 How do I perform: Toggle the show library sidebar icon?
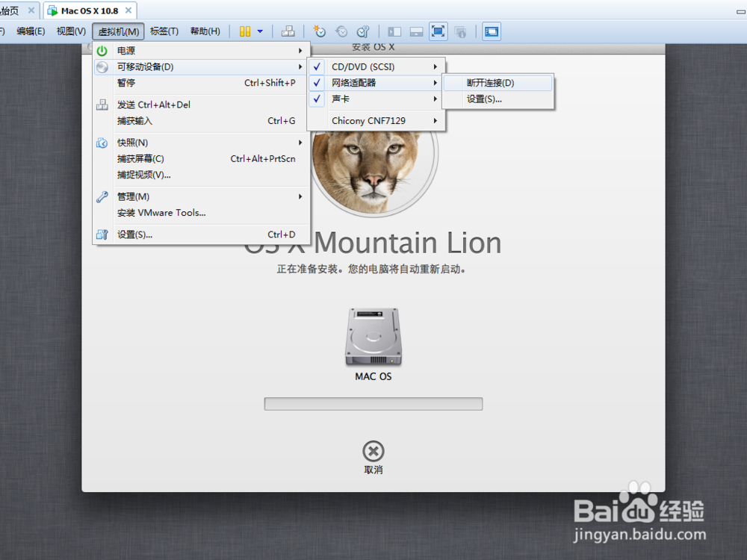coord(394,32)
